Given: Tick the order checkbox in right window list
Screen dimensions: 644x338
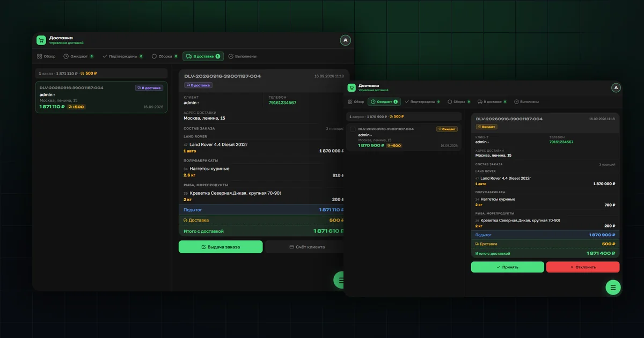Looking at the screenshot, I should pyautogui.click(x=353, y=129).
